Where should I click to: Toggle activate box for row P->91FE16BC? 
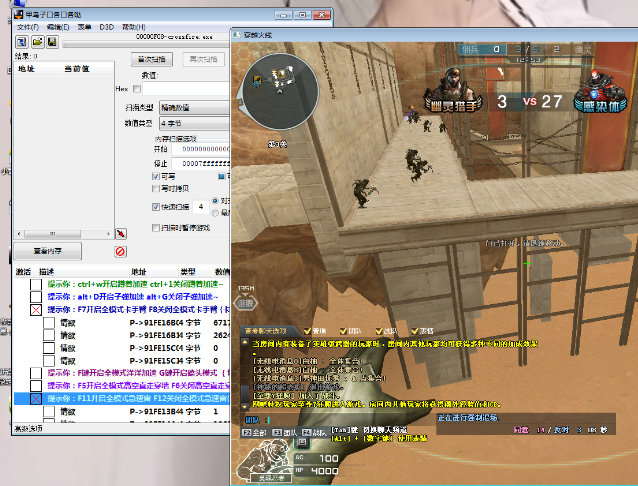49,323
